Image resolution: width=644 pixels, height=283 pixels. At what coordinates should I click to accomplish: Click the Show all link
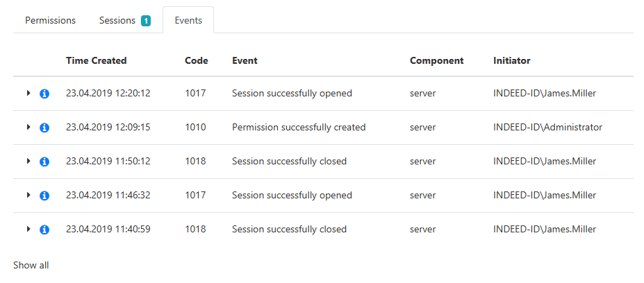click(31, 265)
